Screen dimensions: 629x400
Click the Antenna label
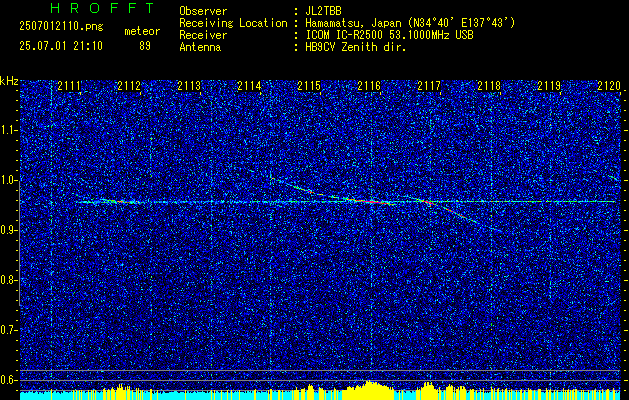click(200, 47)
